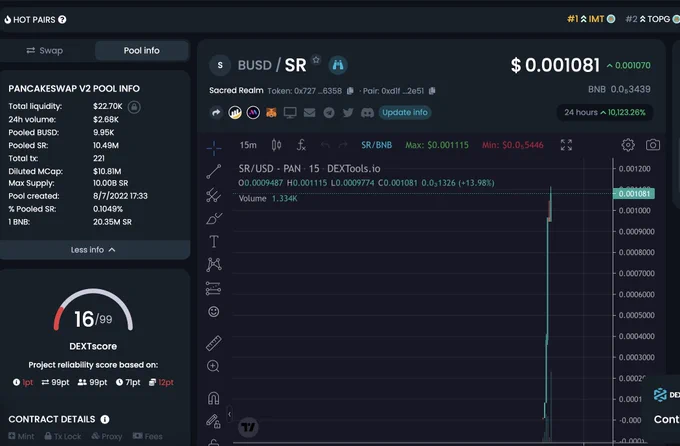The width and height of the screenshot is (680, 446).
Task: Select the Text annotation tool
Action: (214, 242)
